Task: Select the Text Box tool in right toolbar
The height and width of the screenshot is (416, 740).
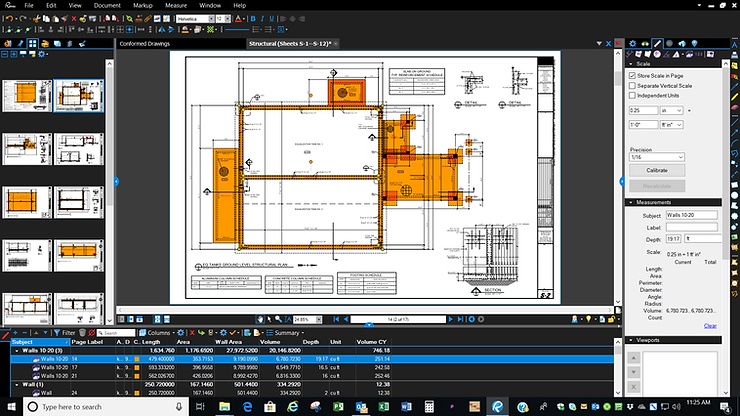Action: click(735, 45)
